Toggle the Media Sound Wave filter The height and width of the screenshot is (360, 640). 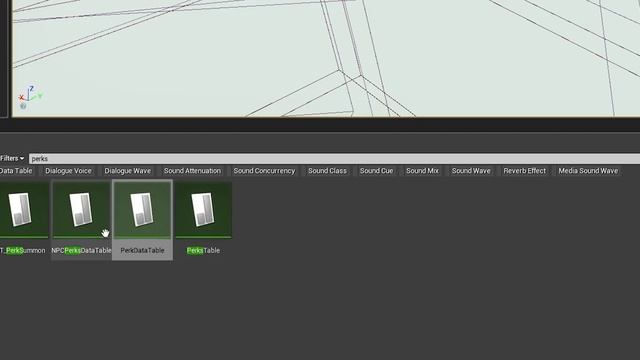point(588,171)
